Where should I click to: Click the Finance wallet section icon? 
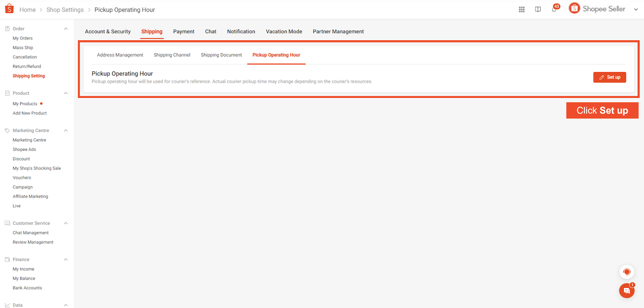click(x=7, y=260)
